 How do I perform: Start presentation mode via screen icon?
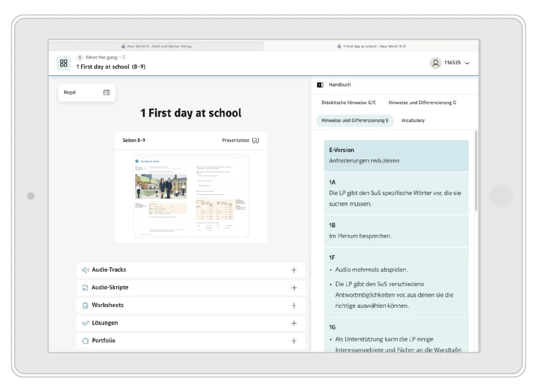pos(256,140)
